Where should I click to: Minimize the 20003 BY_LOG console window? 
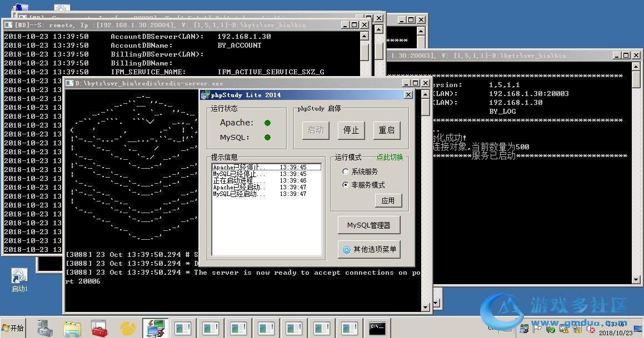[x=616, y=56]
